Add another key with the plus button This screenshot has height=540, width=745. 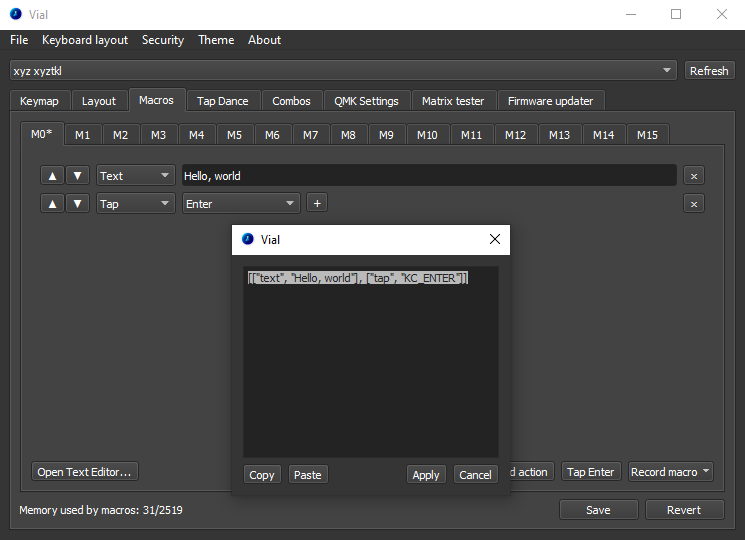tap(317, 203)
